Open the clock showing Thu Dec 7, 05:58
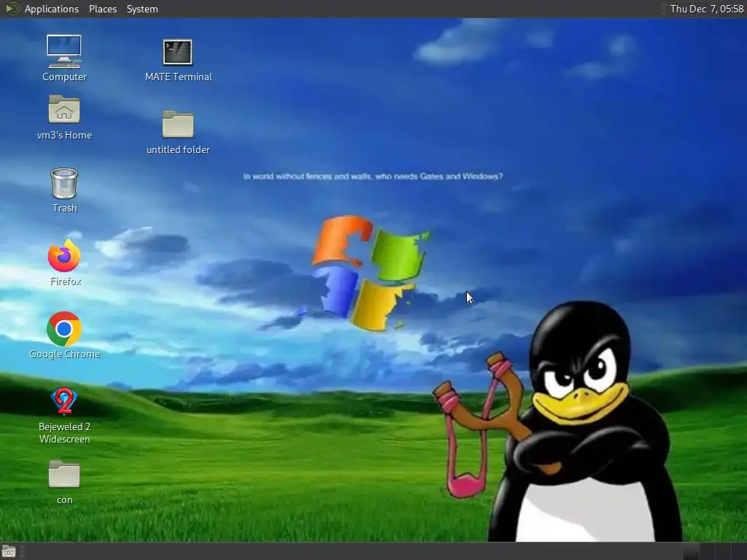Screen dimensions: 747x560 tap(706, 9)
